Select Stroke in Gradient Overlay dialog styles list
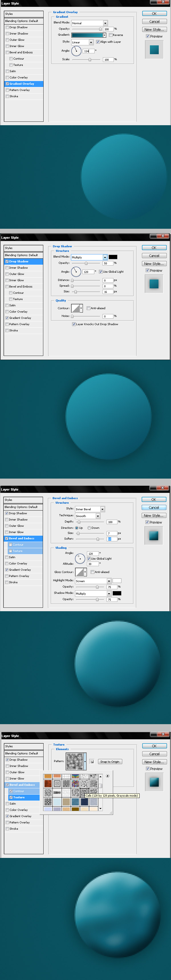 tap(14, 96)
